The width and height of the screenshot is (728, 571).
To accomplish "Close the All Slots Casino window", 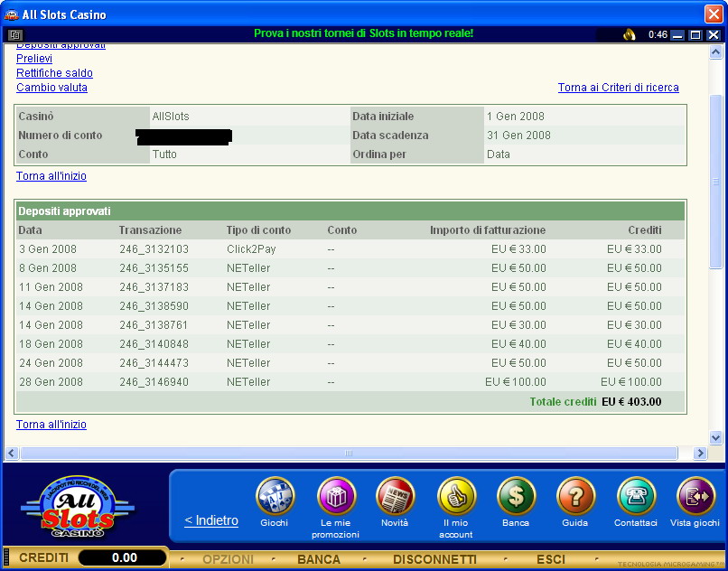I will click(714, 14).
